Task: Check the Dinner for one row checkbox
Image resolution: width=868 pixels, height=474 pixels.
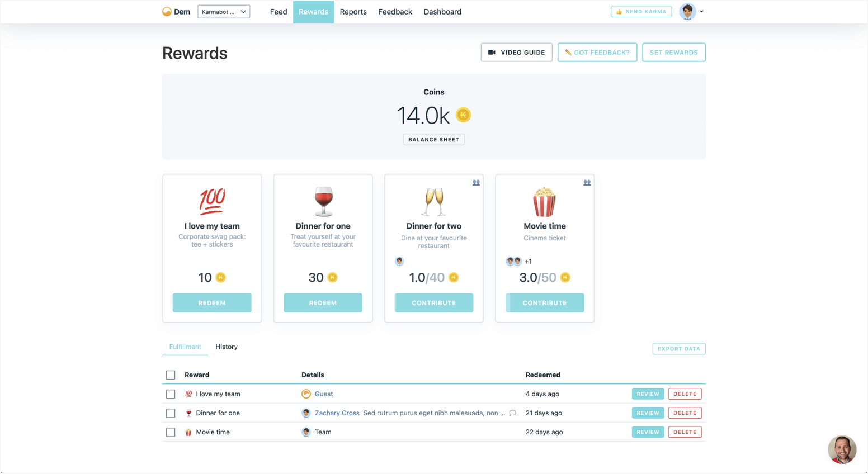Action: click(171, 413)
